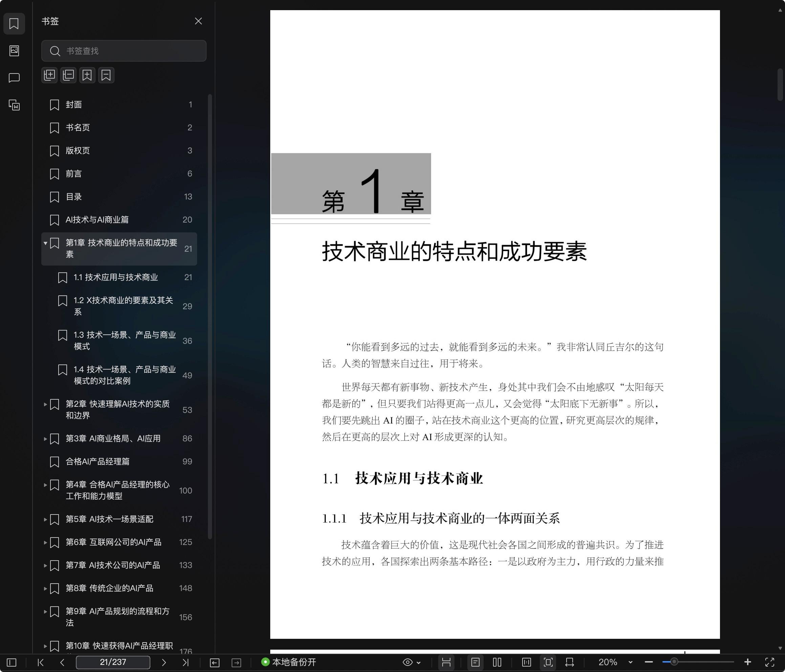Toggle the sidebar panel icon in status bar

[12, 663]
